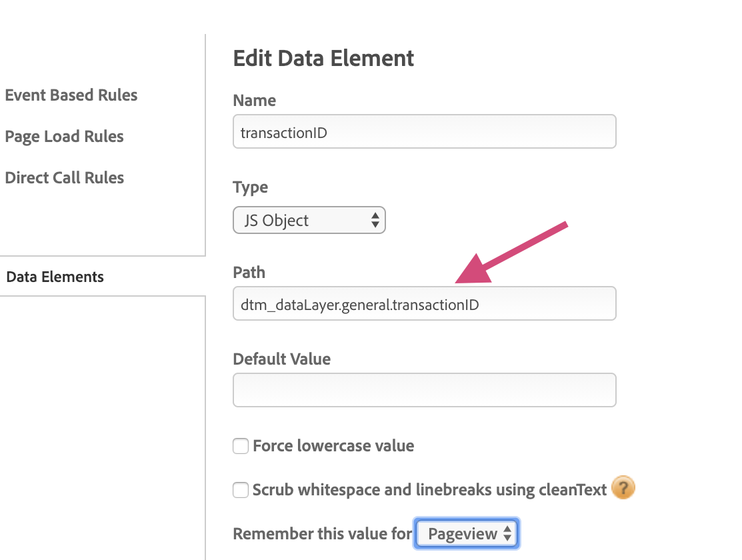Tick the Scrub whitespace and linebreaks checkbox
Viewport: 742px width, 560px height.
click(241, 490)
